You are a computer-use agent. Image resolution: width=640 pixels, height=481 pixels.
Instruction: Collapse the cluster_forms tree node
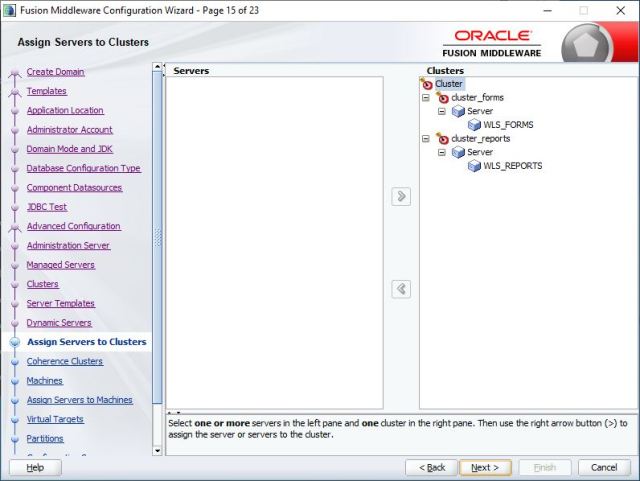[426, 98]
